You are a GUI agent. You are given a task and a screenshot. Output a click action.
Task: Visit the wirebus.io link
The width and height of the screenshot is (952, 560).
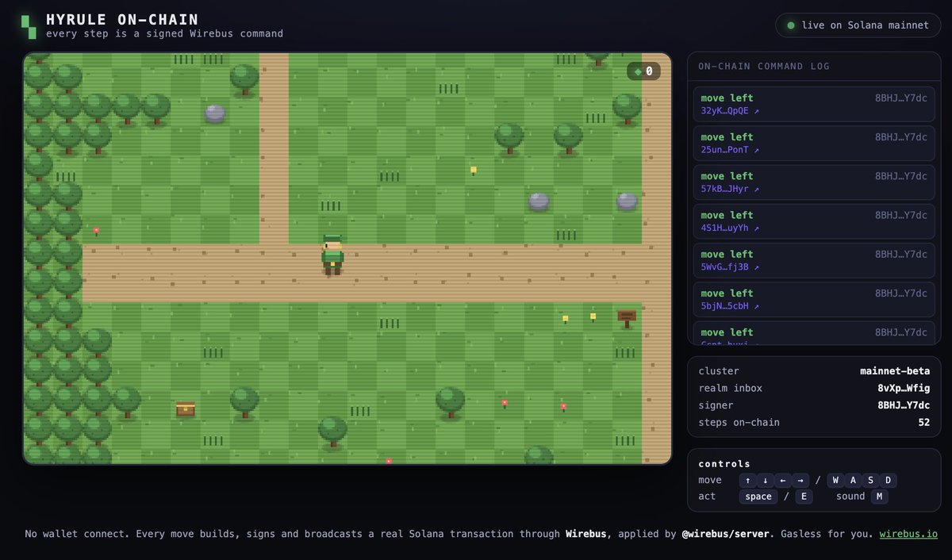pyautogui.click(x=908, y=534)
